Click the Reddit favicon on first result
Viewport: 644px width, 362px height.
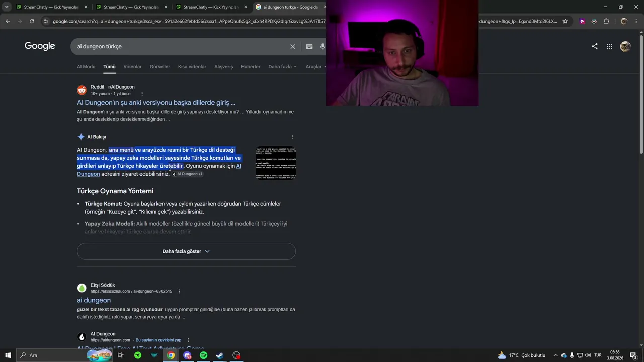[82, 90]
